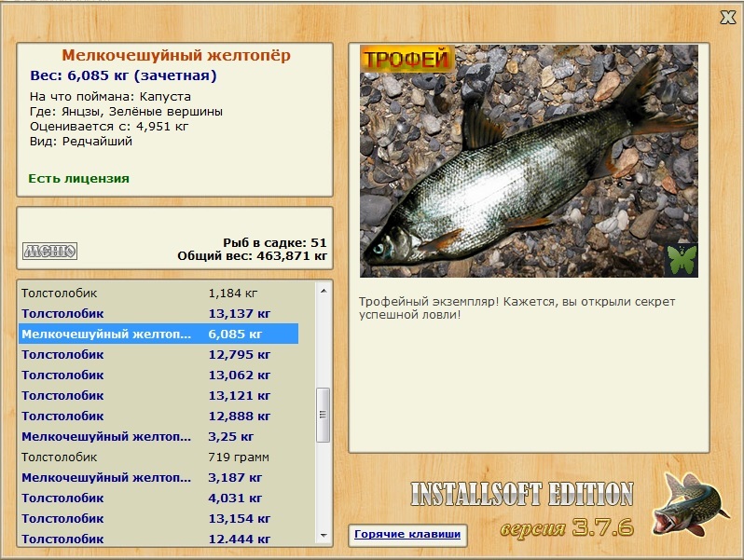Select the Мелкочешуйный желтопёр 3,187 кг row
This screenshot has height=560, width=744.
tap(158, 477)
